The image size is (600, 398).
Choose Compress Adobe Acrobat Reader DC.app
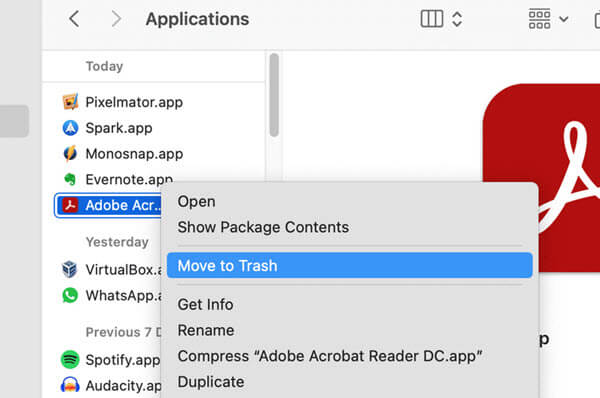point(329,356)
